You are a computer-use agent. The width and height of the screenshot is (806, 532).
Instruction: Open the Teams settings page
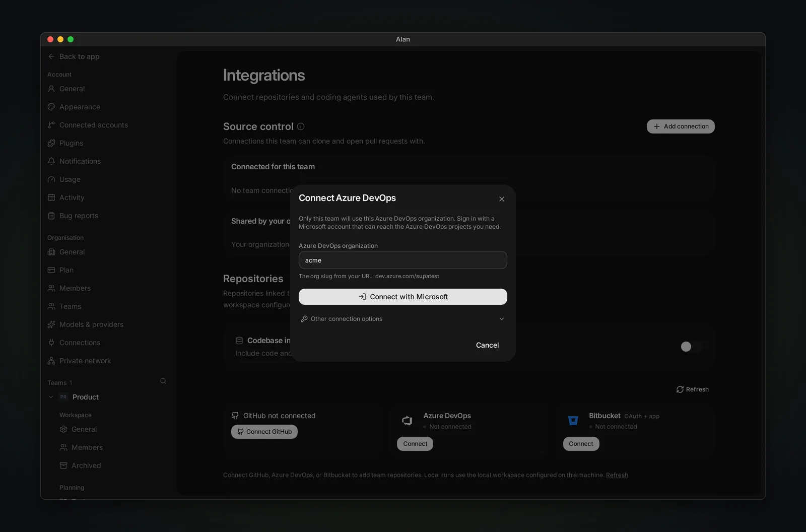click(x=64, y=306)
